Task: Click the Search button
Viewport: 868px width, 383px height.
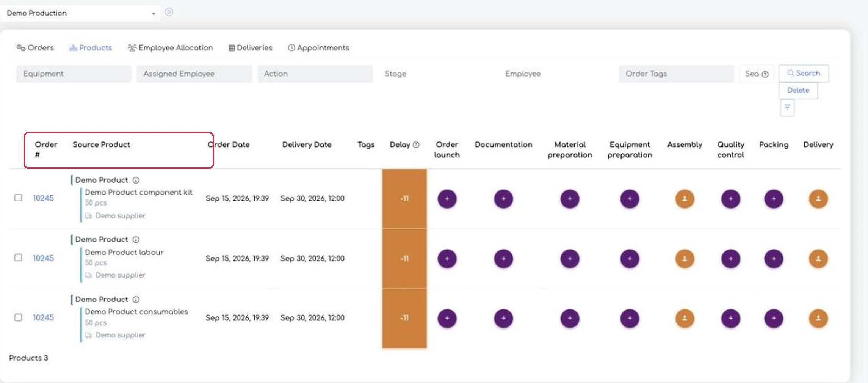Action: pos(804,73)
